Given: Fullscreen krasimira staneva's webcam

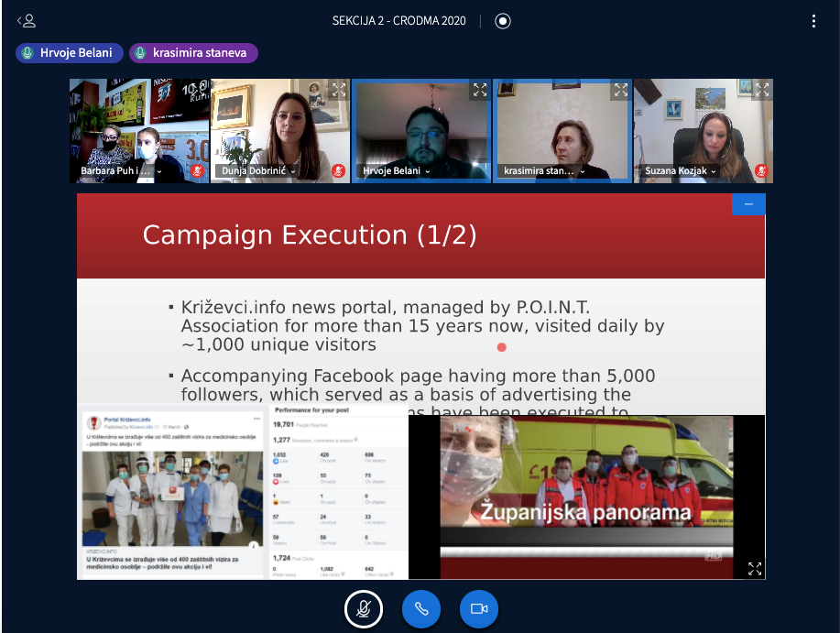Looking at the screenshot, I should (621, 90).
